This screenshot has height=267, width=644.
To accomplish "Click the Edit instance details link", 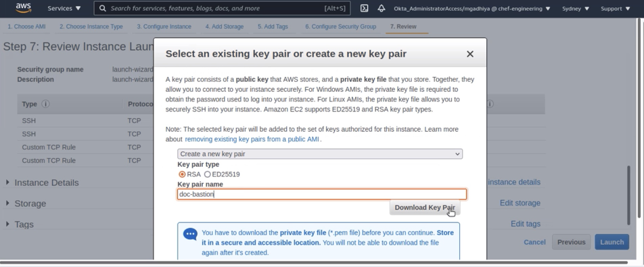I will [x=514, y=182].
